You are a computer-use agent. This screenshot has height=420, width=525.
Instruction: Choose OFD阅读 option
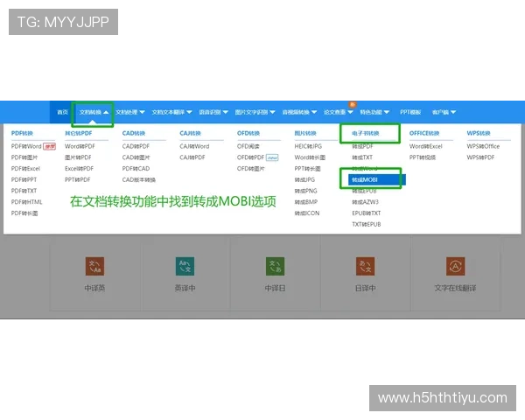pos(248,146)
